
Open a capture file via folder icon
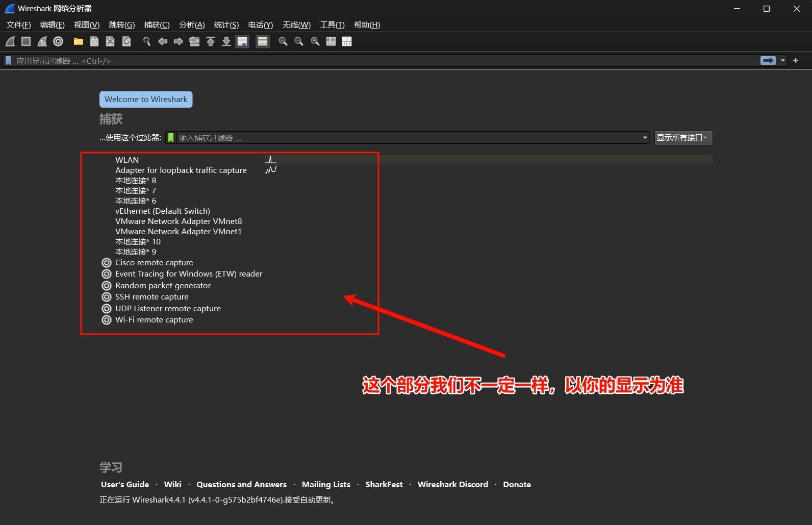click(79, 42)
